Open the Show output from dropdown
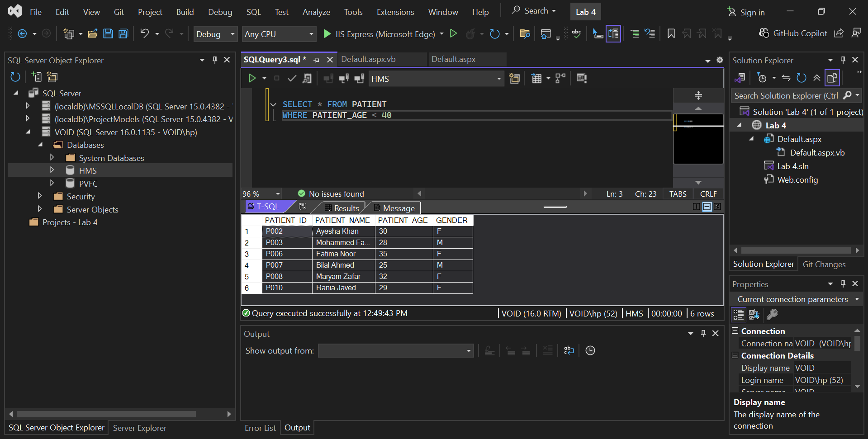This screenshot has width=868, height=439. (x=396, y=350)
